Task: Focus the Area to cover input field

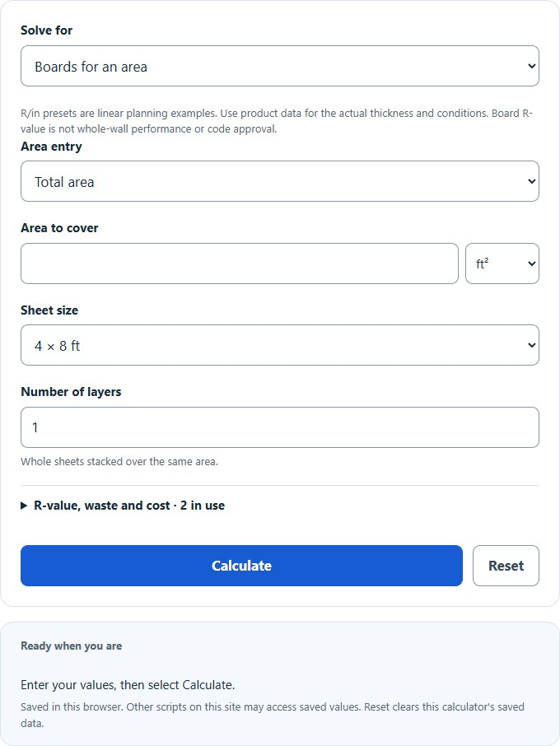Action: [x=240, y=263]
